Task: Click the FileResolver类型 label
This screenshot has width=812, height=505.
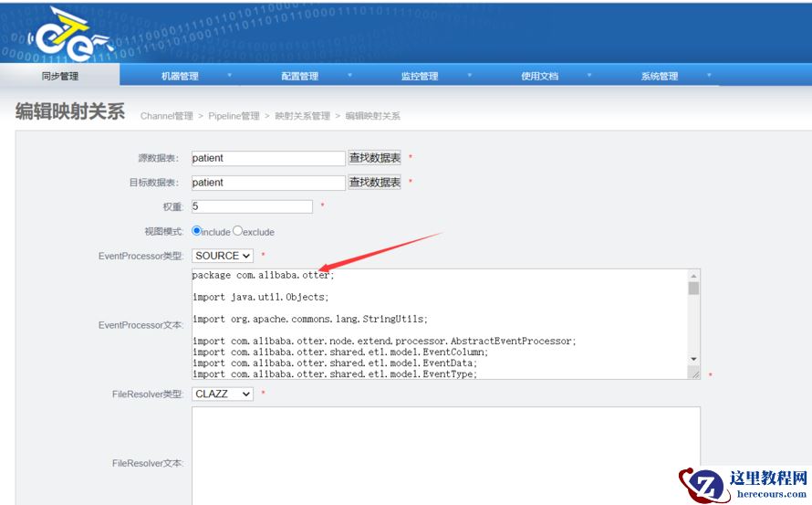Action: click(x=148, y=395)
